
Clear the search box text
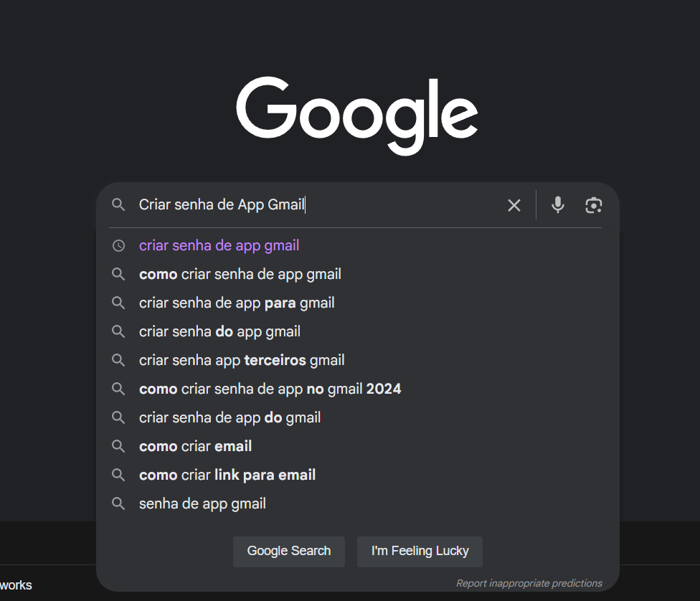[514, 205]
